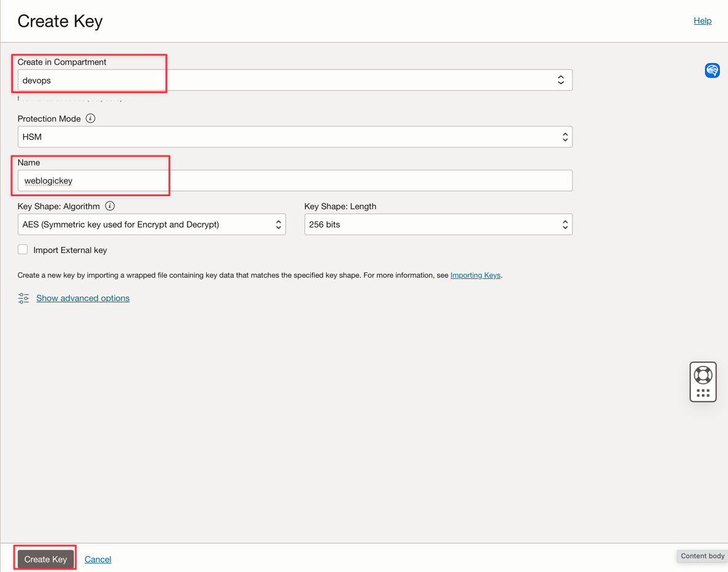Click the lifebuoy support icon

click(703, 375)
